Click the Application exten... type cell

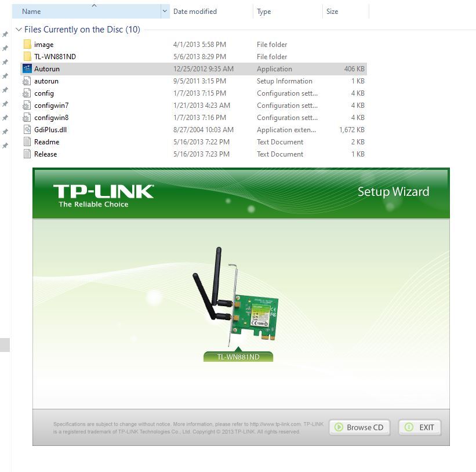(286, 130)
